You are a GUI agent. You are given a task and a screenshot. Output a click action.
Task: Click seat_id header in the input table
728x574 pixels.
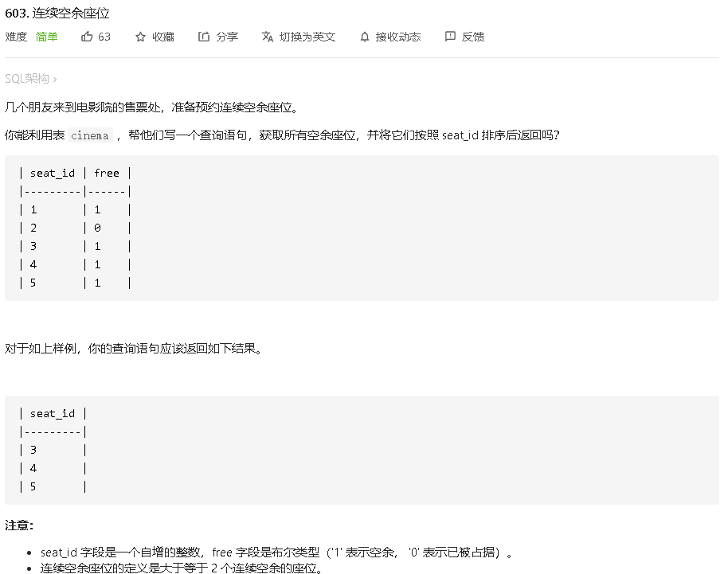click(x=53, y=173)
